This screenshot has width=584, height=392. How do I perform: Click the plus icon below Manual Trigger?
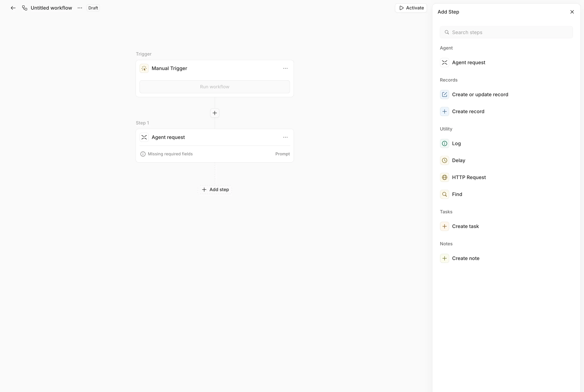tap(215, 113)
